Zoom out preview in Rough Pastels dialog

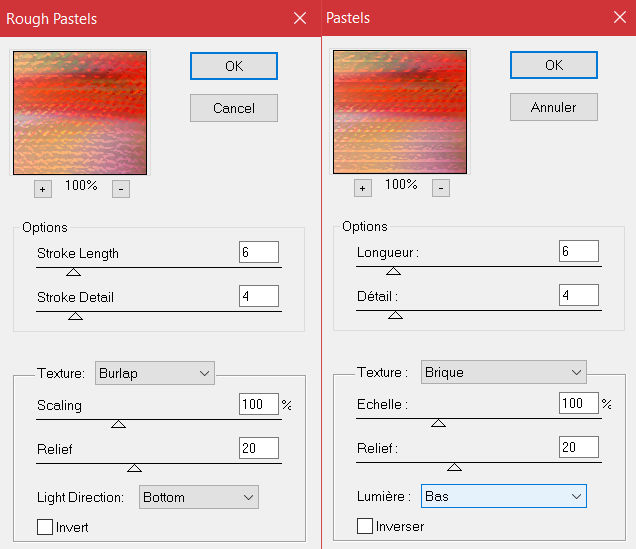tap(120, 189)
